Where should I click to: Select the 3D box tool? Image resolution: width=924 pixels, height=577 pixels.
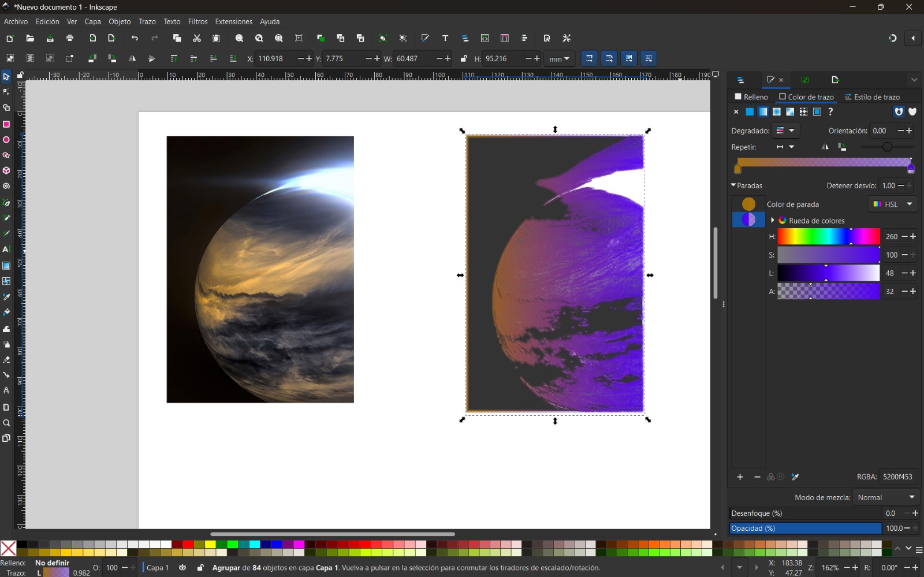click(6, 170)
